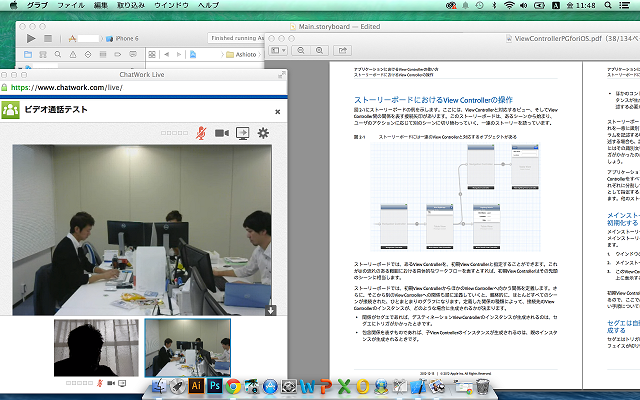Click the Share button in Preview
Viewport: 640px width, 400px height.
tap(342, 50)
